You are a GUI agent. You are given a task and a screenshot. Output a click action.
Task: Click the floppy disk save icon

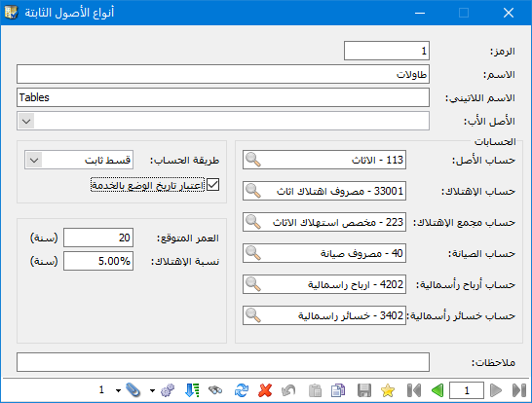pos(364,390)
